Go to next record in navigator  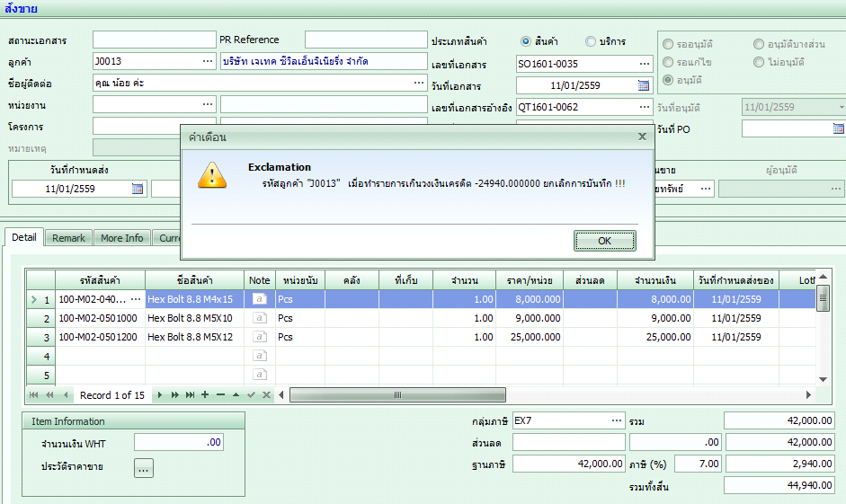click(160, 395)
